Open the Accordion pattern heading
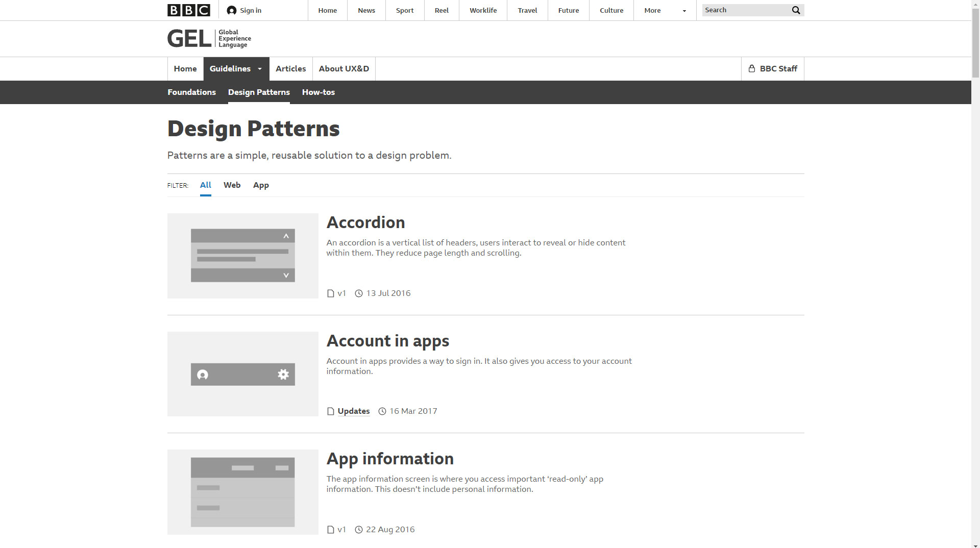This screenshot has width=980, height=548. pyautogui.click(x=365, y=222)
